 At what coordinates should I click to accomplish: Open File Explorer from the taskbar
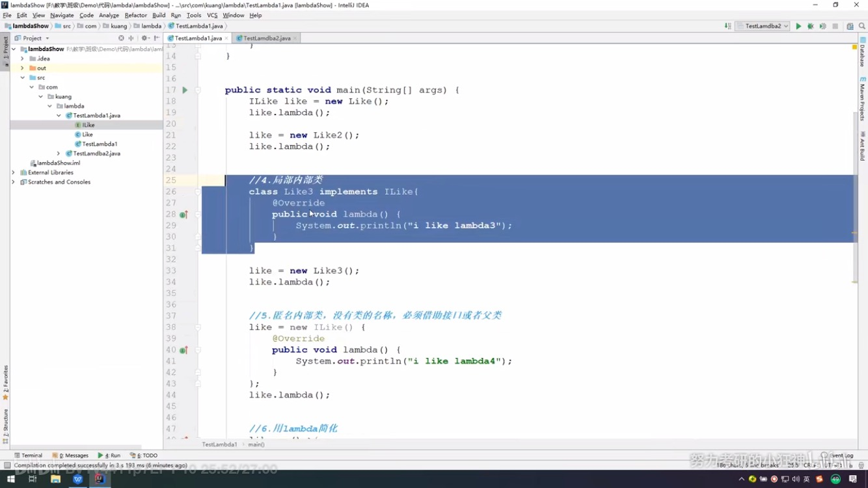click(55, 480)
